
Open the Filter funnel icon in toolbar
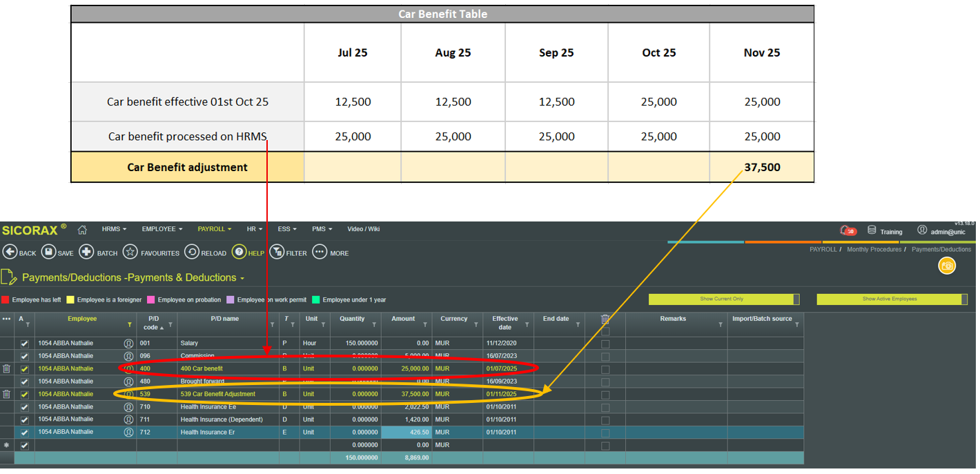[x=276, y=252]
